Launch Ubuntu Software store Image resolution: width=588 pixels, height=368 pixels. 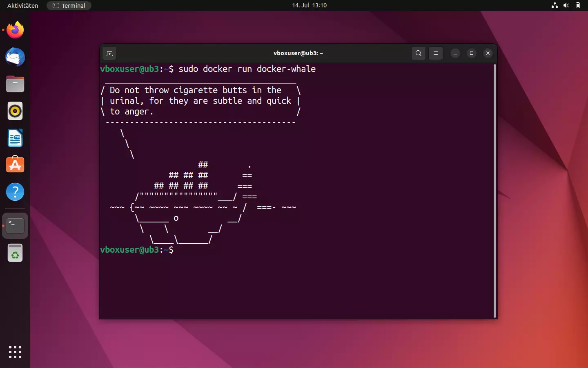pyautogui.click(x=15, y=165)
